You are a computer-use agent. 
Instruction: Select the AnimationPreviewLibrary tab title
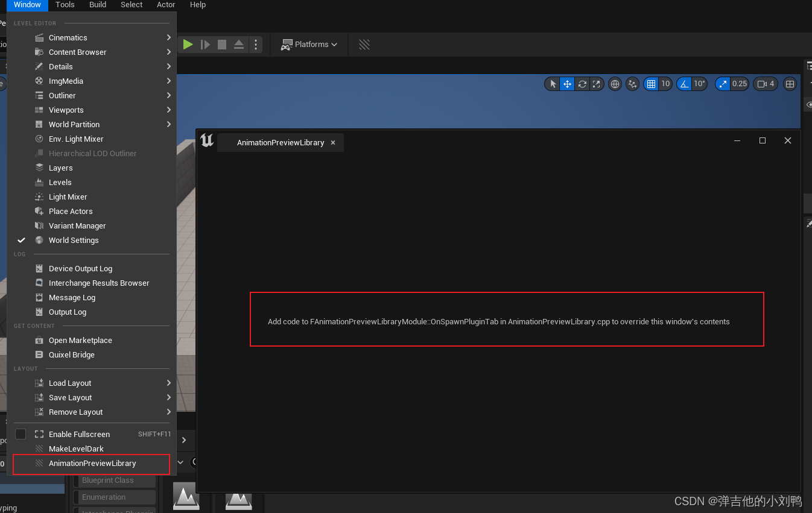point(281,143)
